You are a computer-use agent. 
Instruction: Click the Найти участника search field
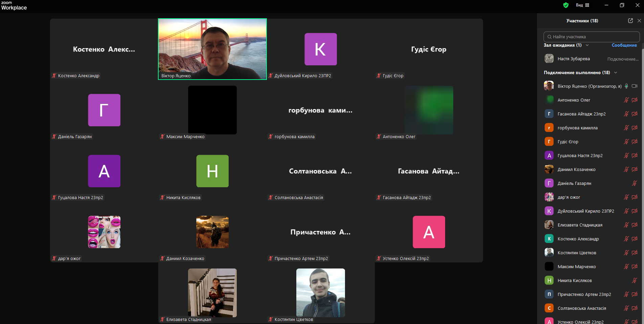click(x=592, y=37)
